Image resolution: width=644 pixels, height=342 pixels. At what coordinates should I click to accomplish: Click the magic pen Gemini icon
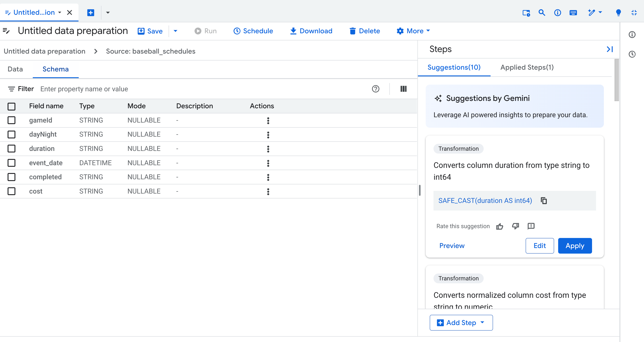[591, 13]
